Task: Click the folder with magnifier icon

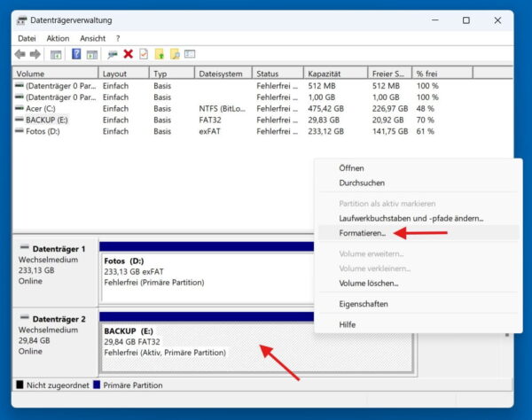Action: tap(175, 54)
